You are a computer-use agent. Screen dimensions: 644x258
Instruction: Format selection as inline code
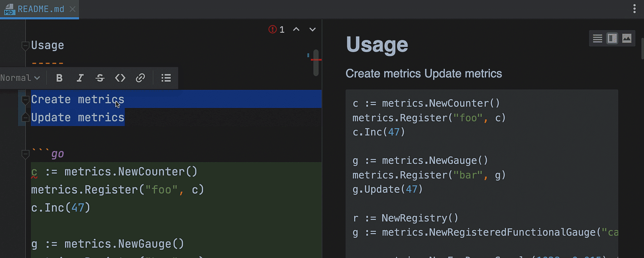click(x=120, y=78)
